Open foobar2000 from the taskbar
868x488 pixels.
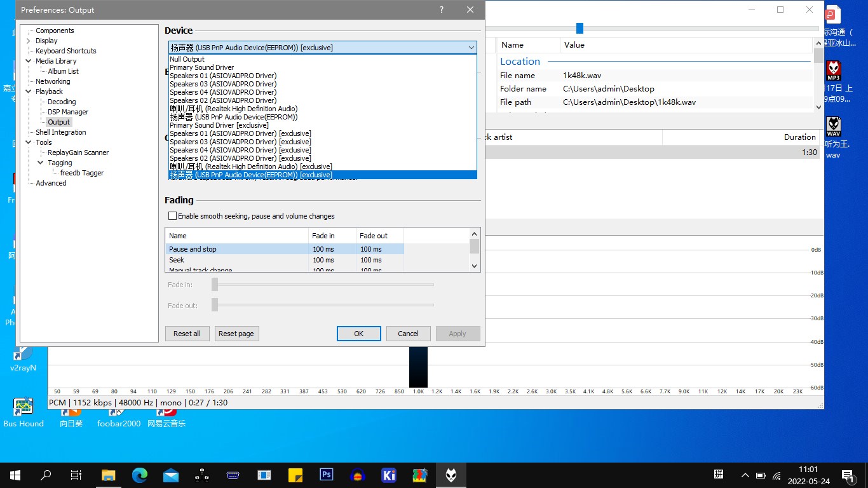451,475
